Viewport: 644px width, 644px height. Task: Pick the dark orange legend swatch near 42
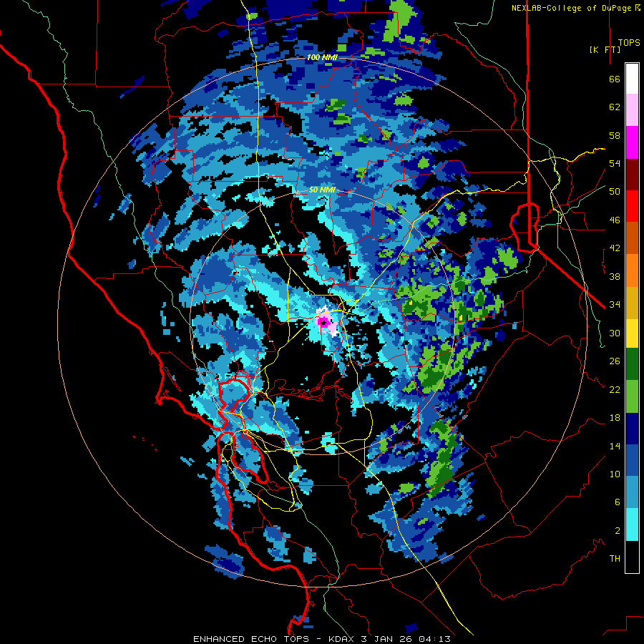pos(632,238)
